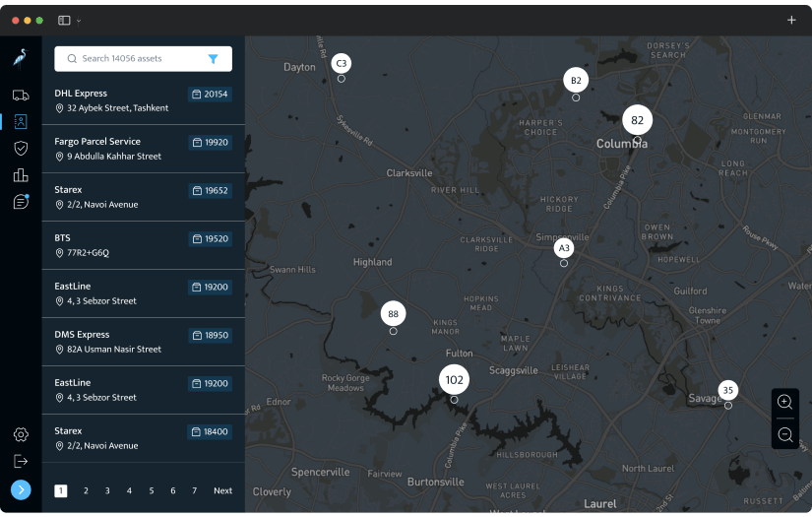Click the 32 Aybek Street, Tashkent address

(117, 107)
